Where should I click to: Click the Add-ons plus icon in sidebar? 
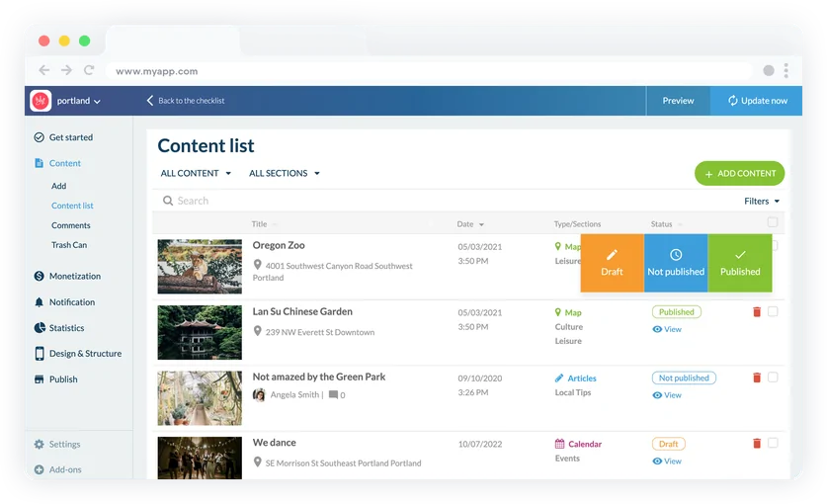pos(40,470)
